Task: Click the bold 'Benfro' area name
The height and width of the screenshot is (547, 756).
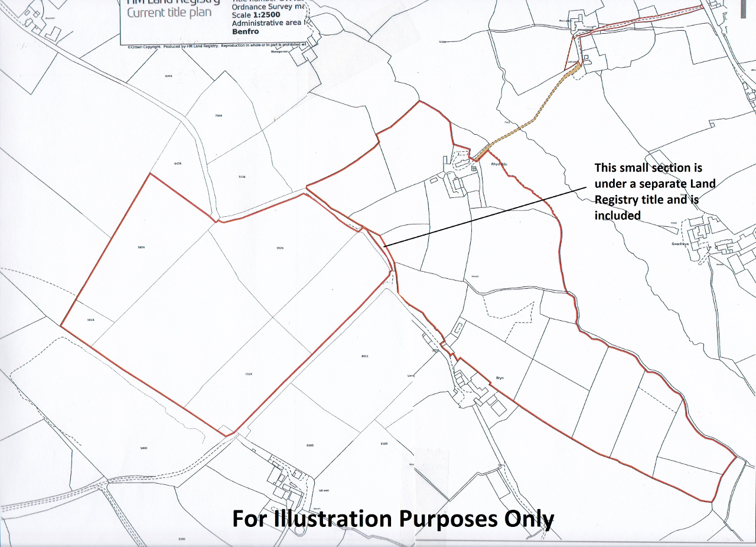Action: pos(246,31)
